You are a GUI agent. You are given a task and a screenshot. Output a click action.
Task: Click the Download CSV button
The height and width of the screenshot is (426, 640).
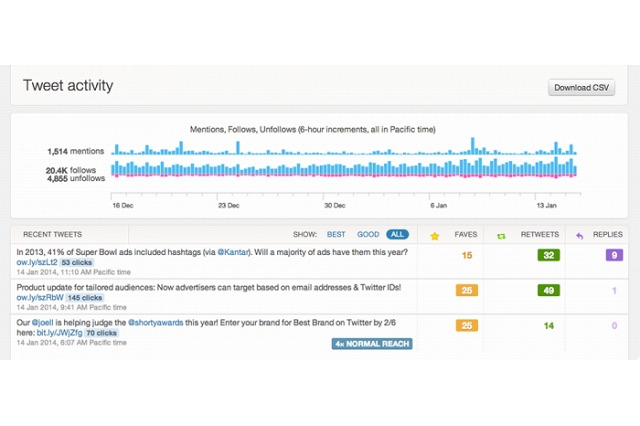point(581,88)
